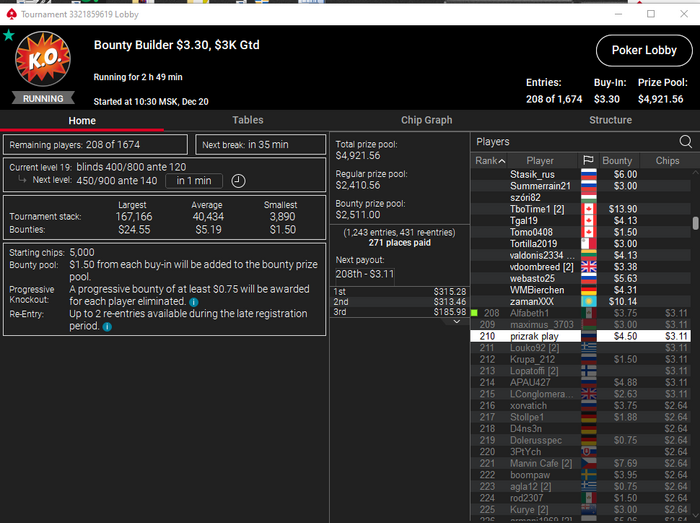Viewport: 700px width, 523px height.
Task: Sort players by country flag column
Action: tap(588, 161)
